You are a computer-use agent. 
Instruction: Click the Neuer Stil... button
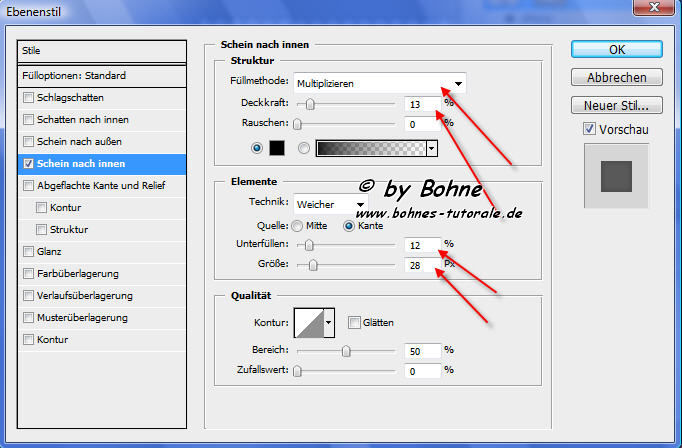617,105
